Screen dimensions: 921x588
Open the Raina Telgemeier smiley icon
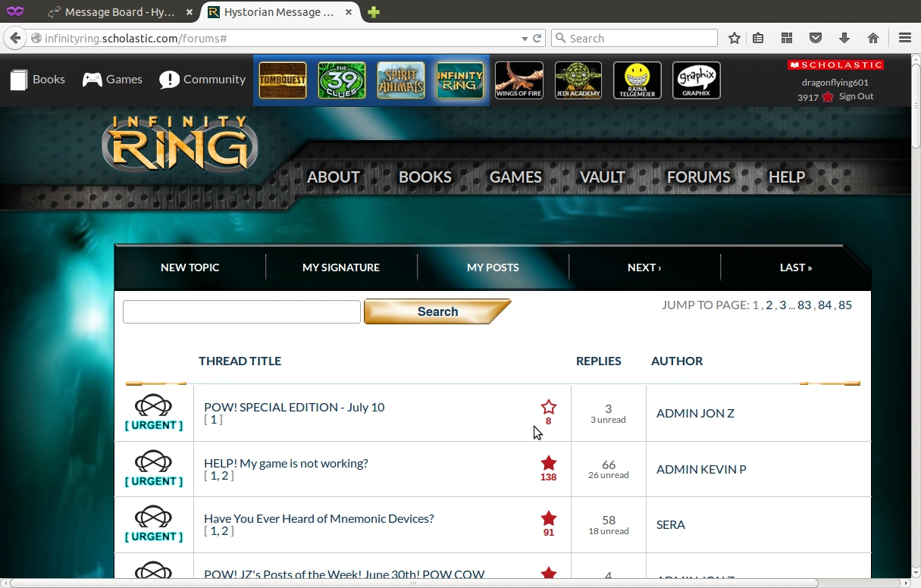click(637, 80)
